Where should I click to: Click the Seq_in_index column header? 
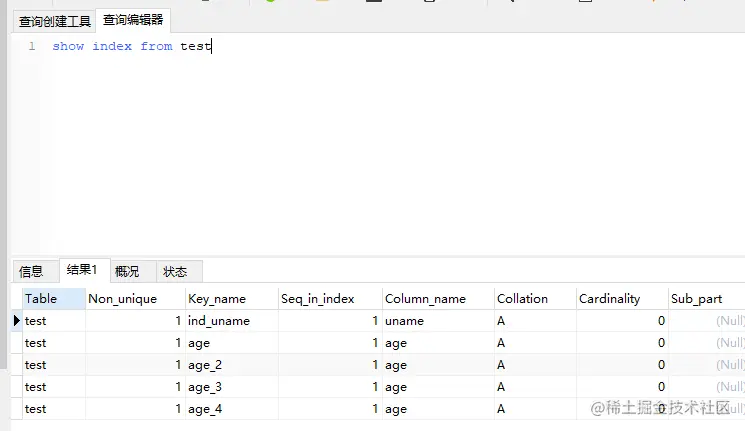coord(330,298)
